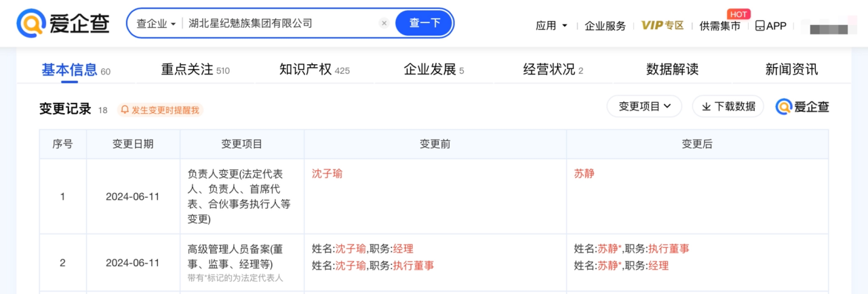868x294 pixels.
Task: Click the HOT badge above 供需集市
Action: 738,14
